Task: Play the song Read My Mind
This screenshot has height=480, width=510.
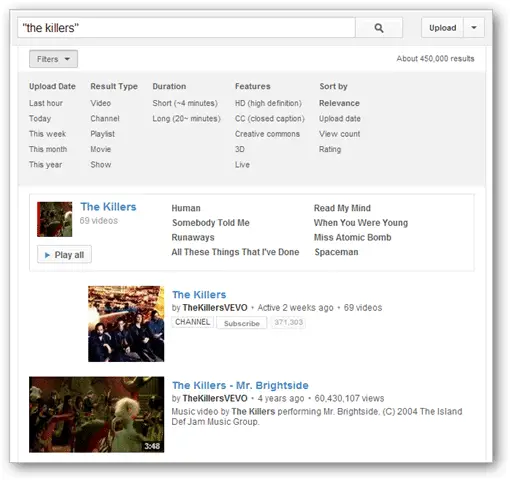Action: (x=342, y=208)
